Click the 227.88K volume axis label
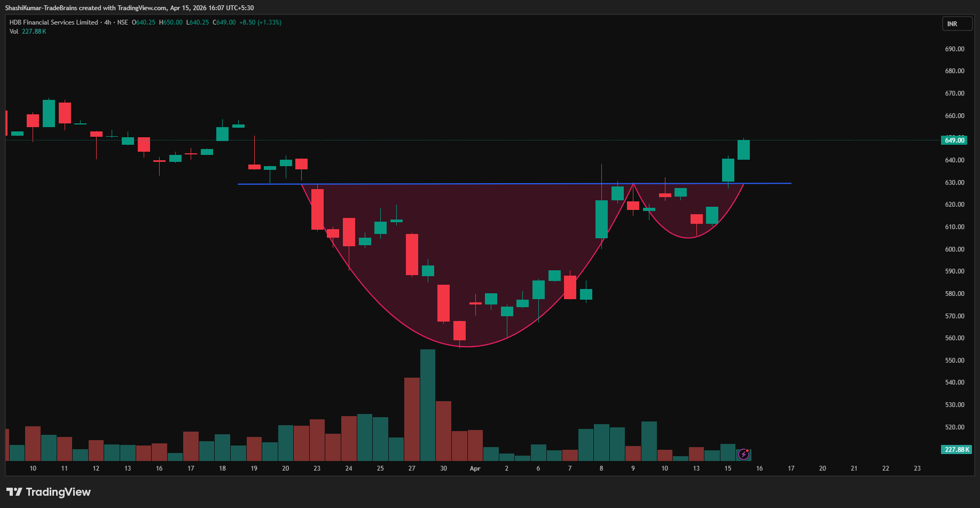 pos(957,450)
